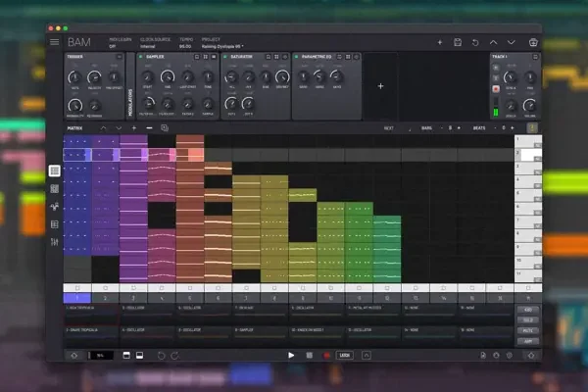This screenshot has height=392, width=588.
Task: Click the stop button in transport
Action: pyautogui.click(x=309, y=355)
